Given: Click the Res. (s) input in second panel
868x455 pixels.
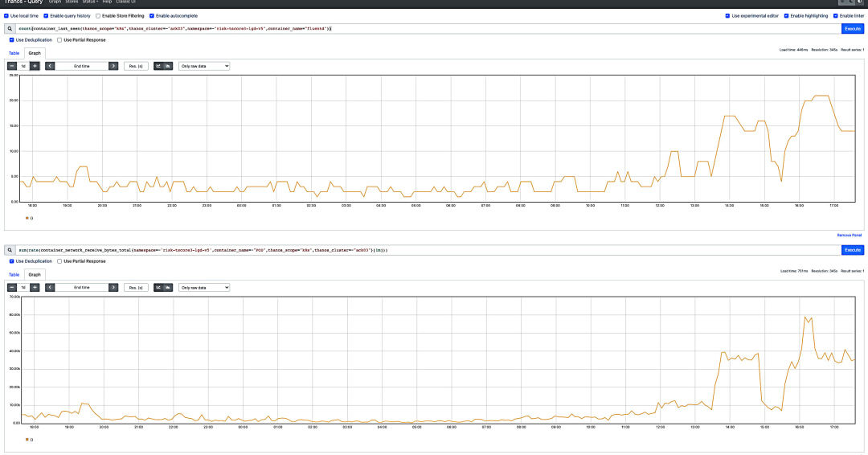Looking at the screenshot, I should [x=136, y=287].
